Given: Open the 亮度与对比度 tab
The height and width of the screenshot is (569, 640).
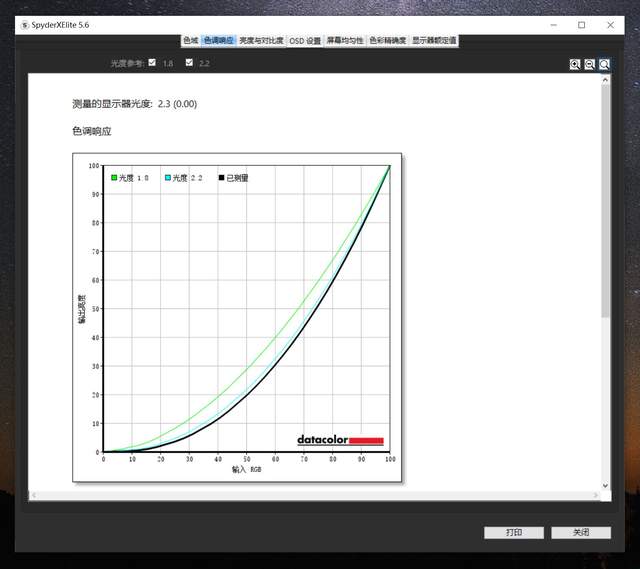Looking at the screenshot, I should point(261,40).
